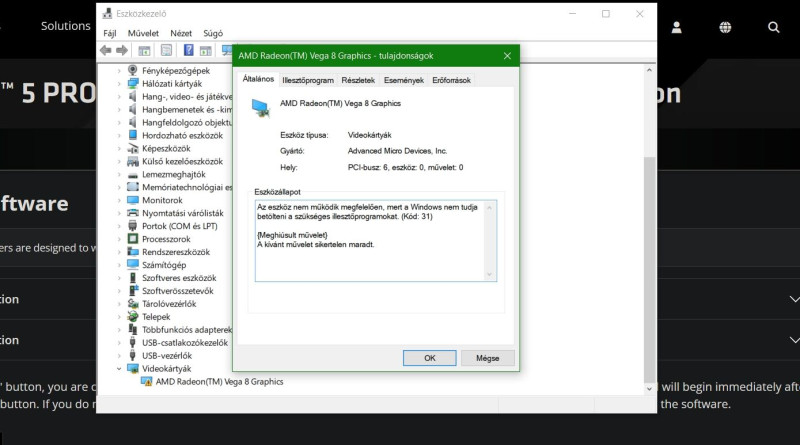
Task: Click the USB-vezérlők plug icon
Action: [x=133, y=355]
